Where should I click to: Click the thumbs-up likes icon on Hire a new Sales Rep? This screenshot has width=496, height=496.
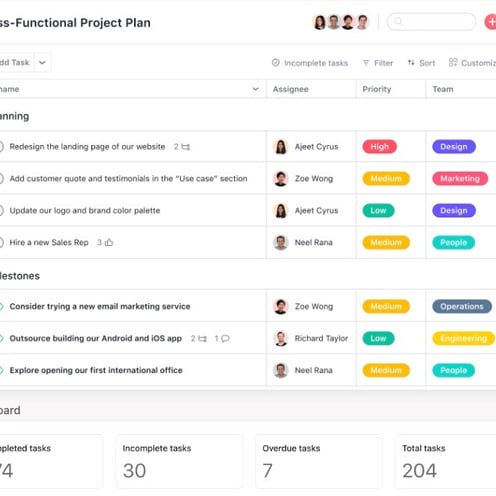tap(109, 242)
